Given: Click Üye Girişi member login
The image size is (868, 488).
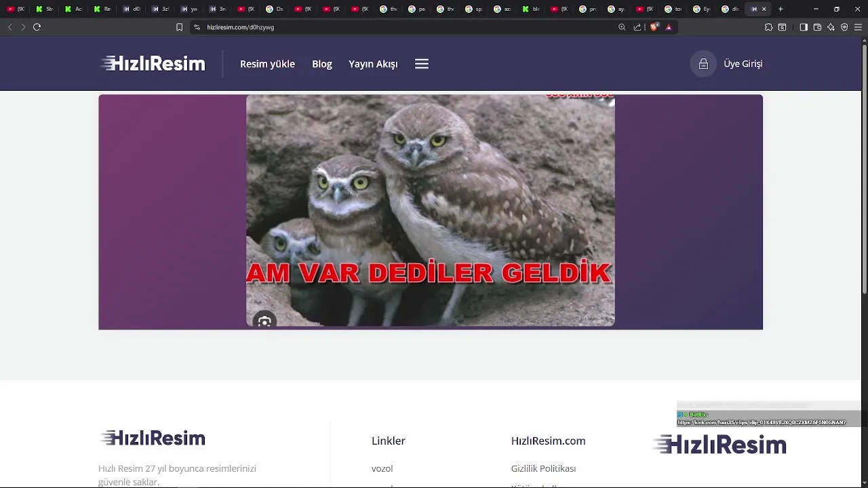Looking at the screenshot, I should click(743, 64).
